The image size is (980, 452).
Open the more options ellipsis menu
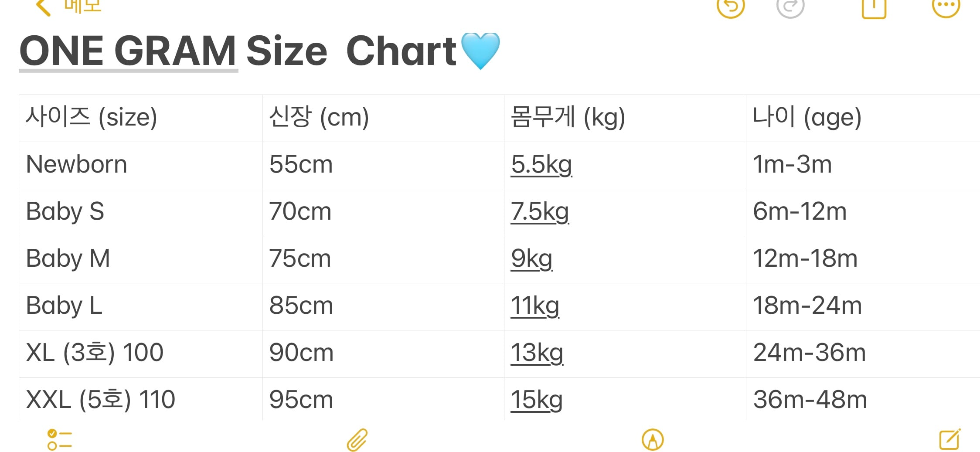tap(946, 6)
